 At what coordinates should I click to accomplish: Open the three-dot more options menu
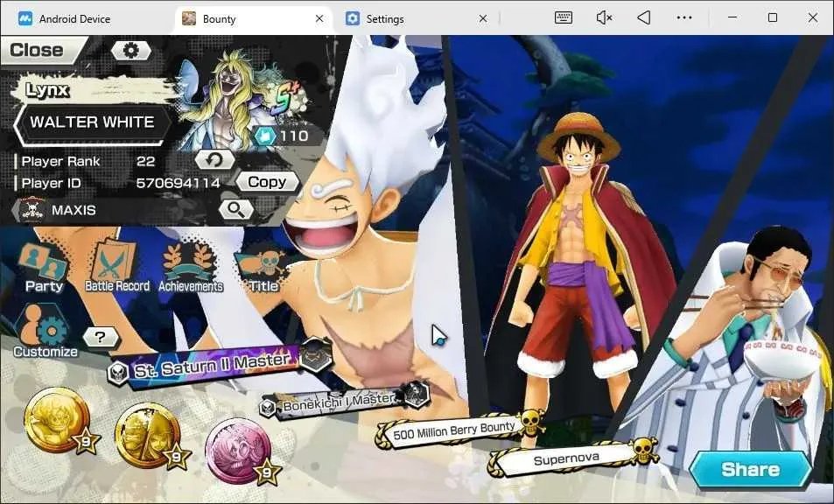coord(684,17)
